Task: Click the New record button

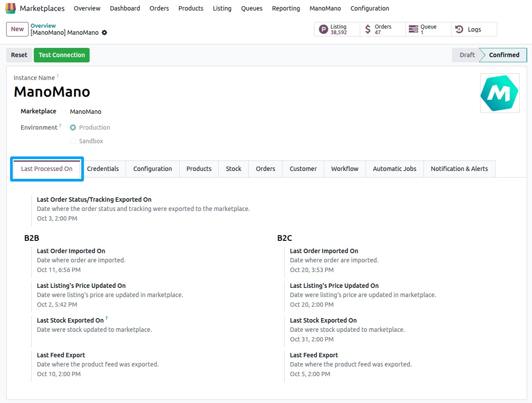Action: [17, 29]
